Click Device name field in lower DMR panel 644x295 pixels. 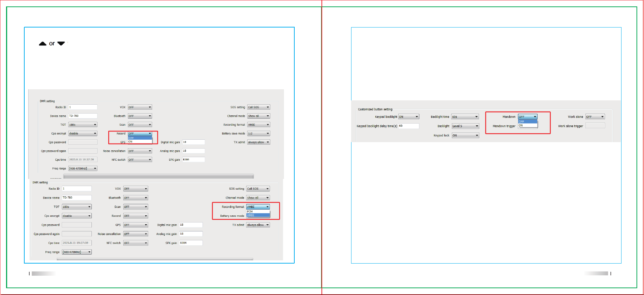(x=77, y=197)
